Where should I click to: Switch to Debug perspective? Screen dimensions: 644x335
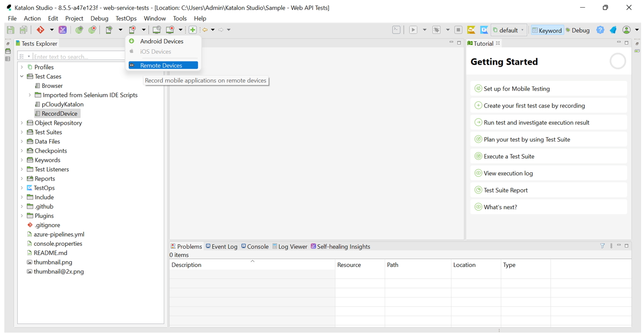[578, 30]
